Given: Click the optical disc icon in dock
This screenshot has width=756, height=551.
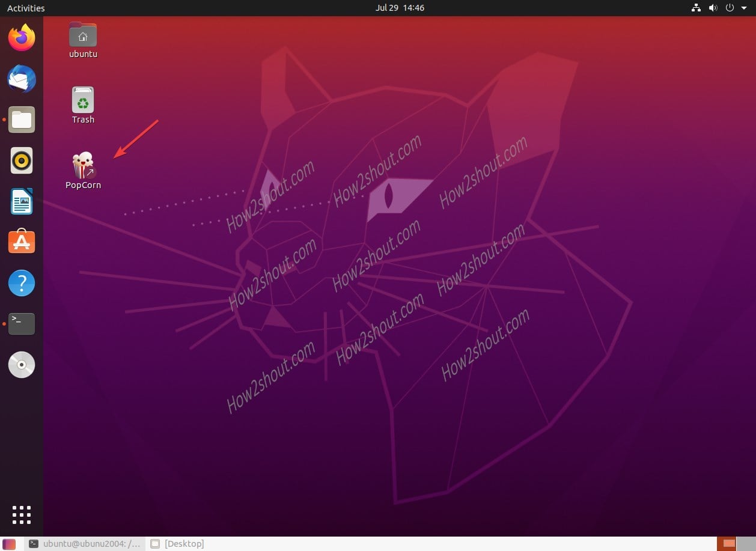Looking at the screenshot, I should click(22, 364).
